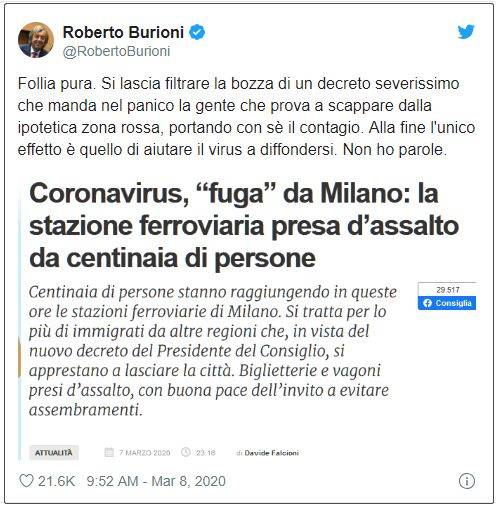Open author Davide Falcioni link

[x=271, y=453]
